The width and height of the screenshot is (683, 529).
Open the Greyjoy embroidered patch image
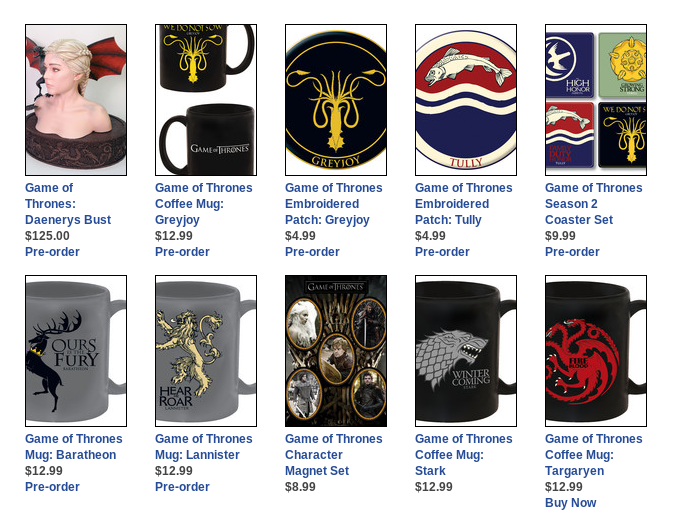tap(336, 100)
